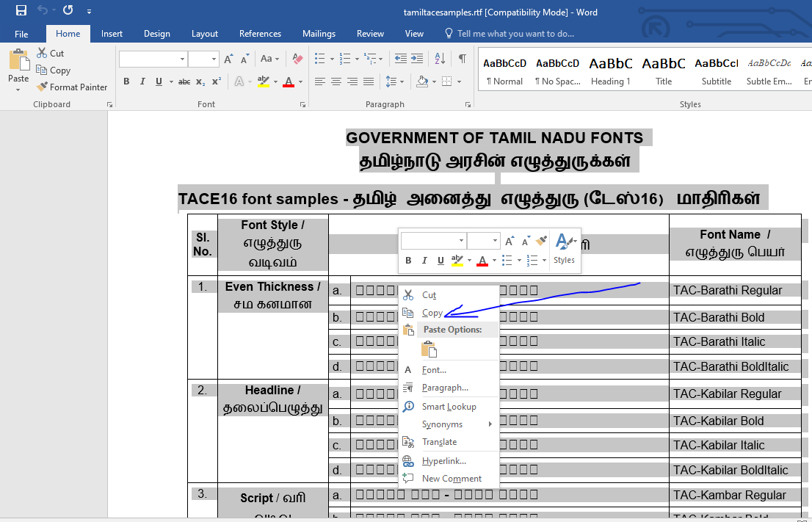Click the Tell me what you want to do box

[x=515, y=34]
